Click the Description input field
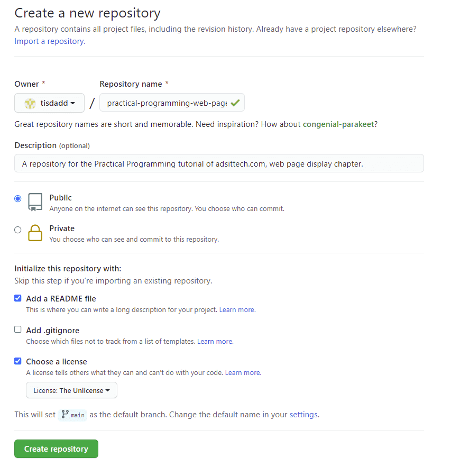This screenshot has height=476, width=451. (x=218, y=163)
